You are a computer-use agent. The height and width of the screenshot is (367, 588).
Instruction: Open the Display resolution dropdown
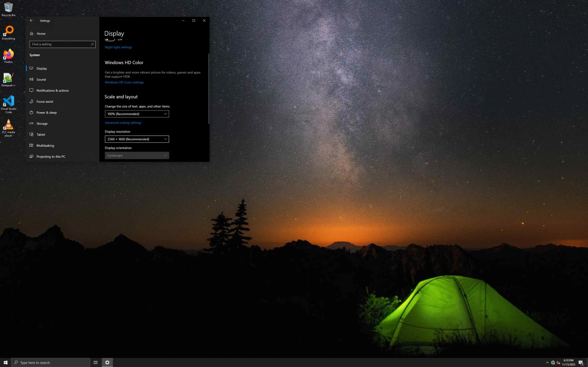pos(137,139)
